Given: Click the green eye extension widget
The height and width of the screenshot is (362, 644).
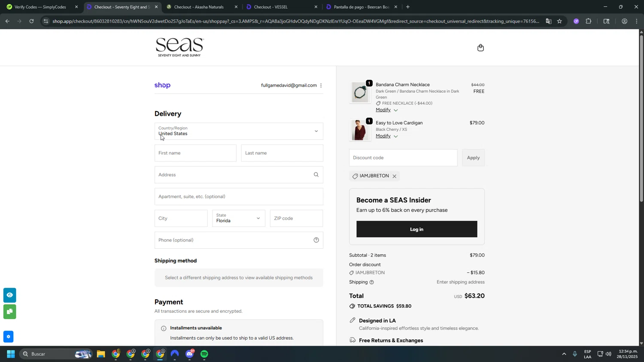Looking at the screenshot, I should point(9,295).
